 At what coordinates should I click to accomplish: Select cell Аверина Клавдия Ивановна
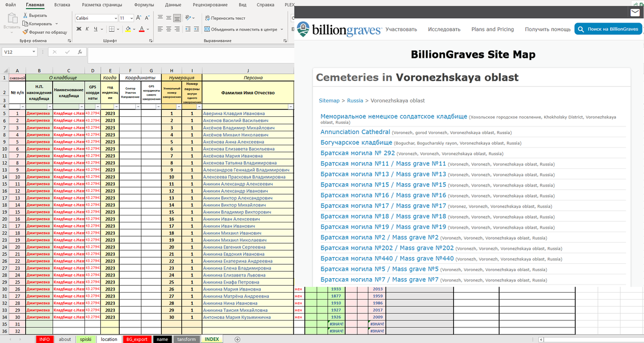(248, 114)
